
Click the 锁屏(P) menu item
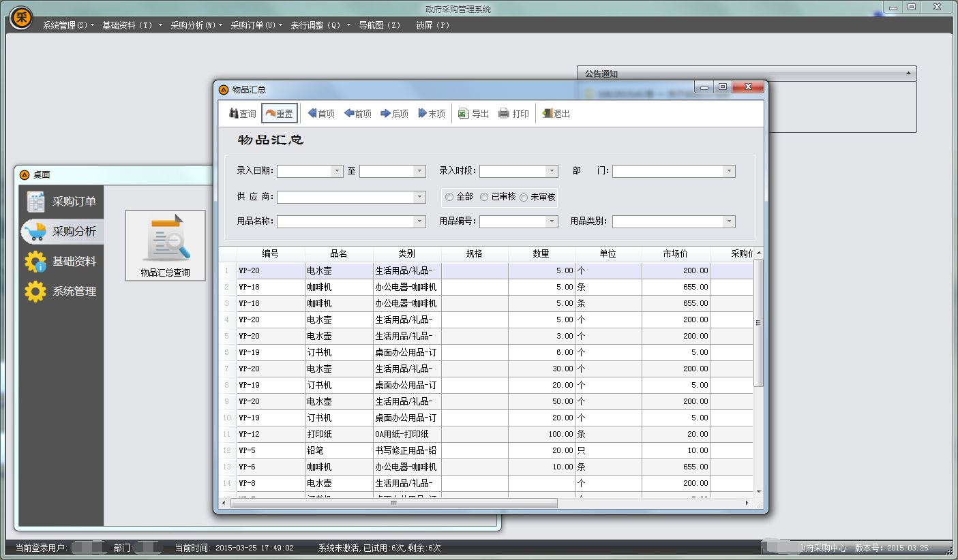(x=433, y=25)
